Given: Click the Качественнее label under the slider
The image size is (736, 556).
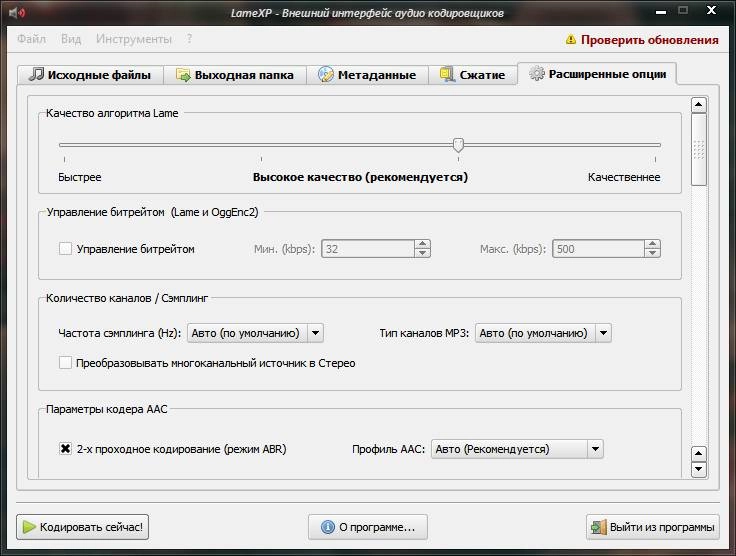Looking at the screenshot, I should tap(624, 177).
